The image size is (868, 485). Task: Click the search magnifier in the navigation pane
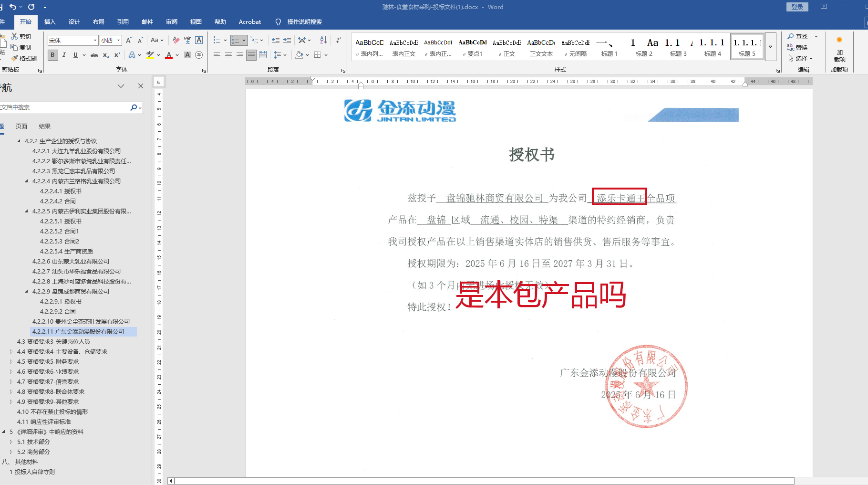click(134, 107)
